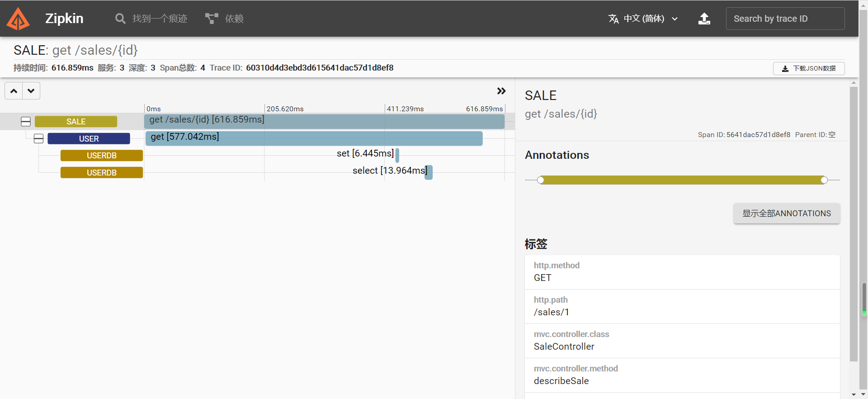868x399 pixels.
Task: Click the last annotation marker on timeline
Action: (x=824, y=180)
